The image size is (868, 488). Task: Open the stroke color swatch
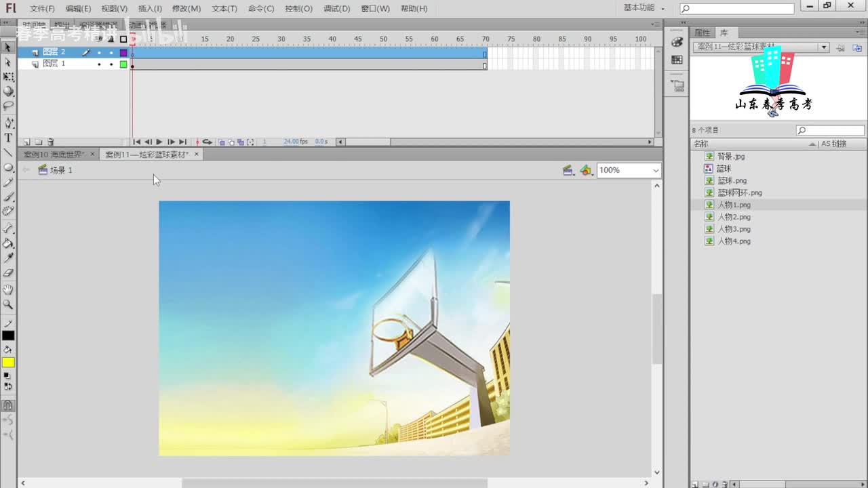click(x=8, y=335)
